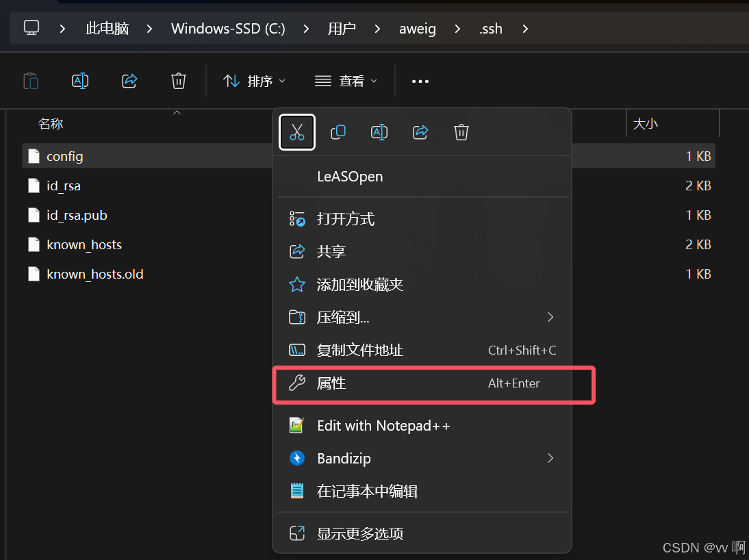The height and width of the screenshot is (560, 749).
Task: Click .ssh in the address bar
Action: pyautogui.click(x=491, y=29)
